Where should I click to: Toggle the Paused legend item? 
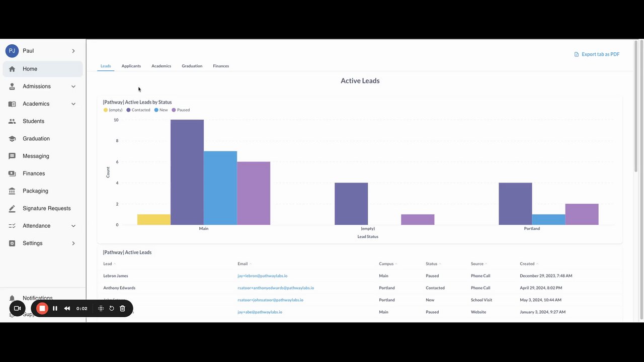pyautogui.click(x=181, y=110)
